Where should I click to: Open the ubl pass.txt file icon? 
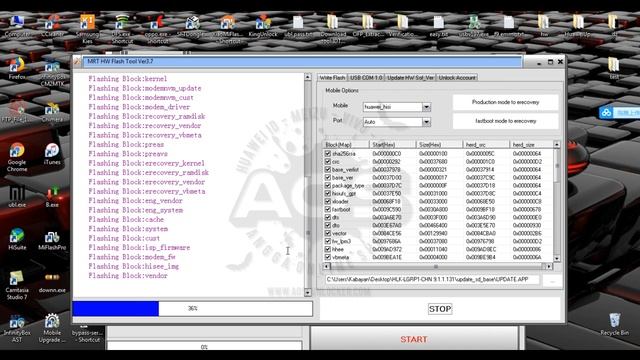pyautogui.click(x=298, y=25)
